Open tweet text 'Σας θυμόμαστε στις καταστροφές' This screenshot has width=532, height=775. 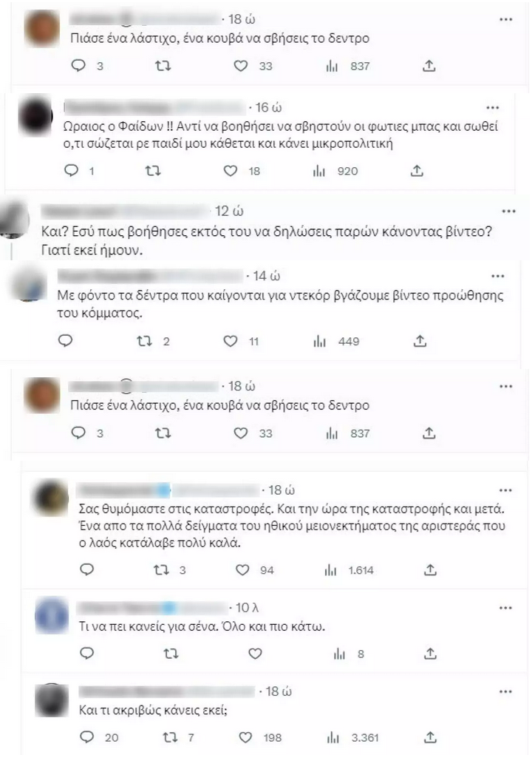coord(291,526)
